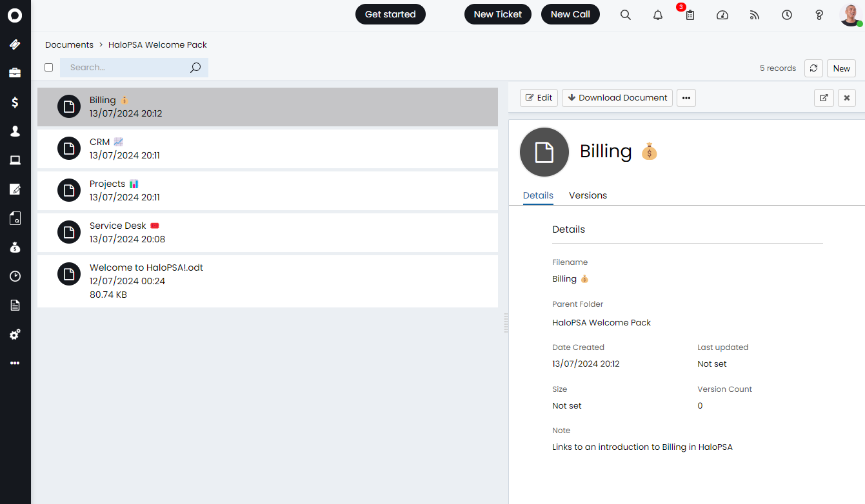865x504 pixels.
Task: Refresh the documents list
Action: point(814,68)
